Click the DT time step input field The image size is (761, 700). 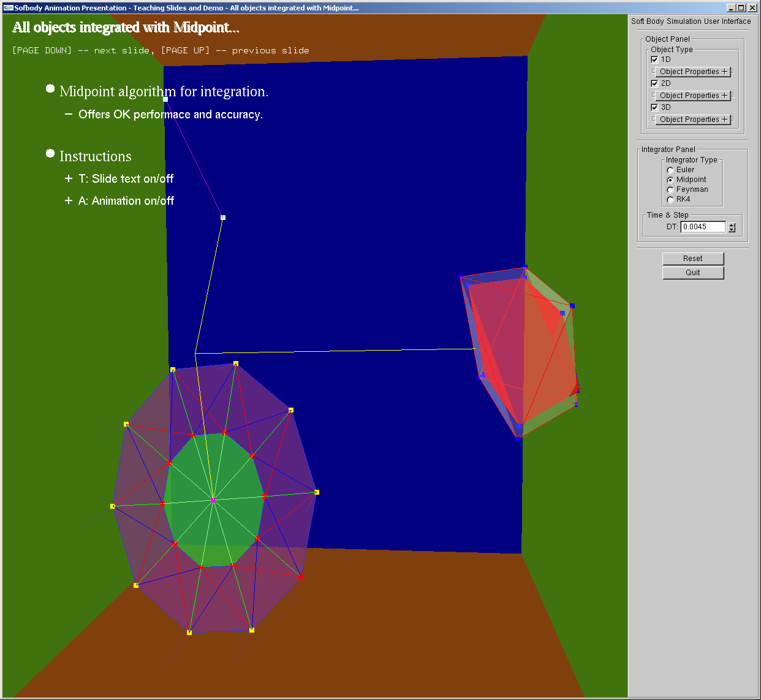[x=703, y=227]
